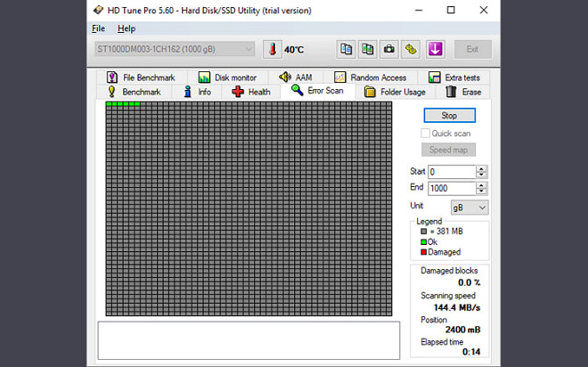Open the File menu
This screenshot has width=588, height=367.
click(99, 29)
